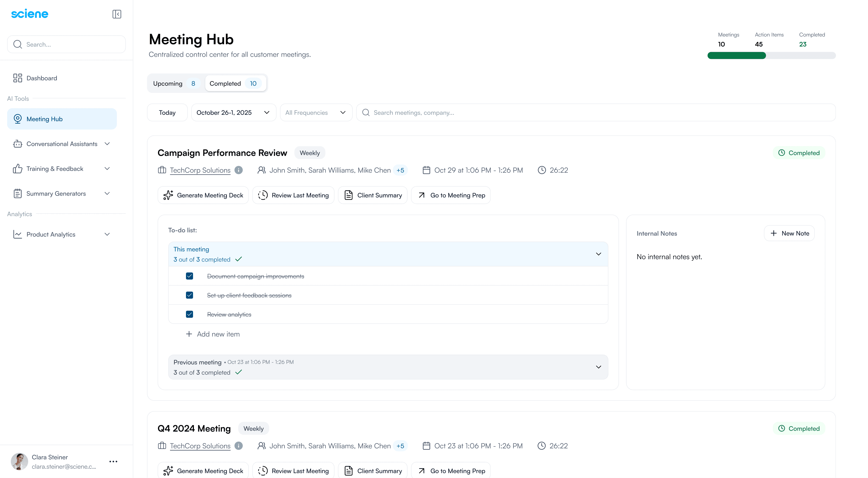Open user options three-dot menu
The height and width of the screenshot is (478, 868).
113,462
